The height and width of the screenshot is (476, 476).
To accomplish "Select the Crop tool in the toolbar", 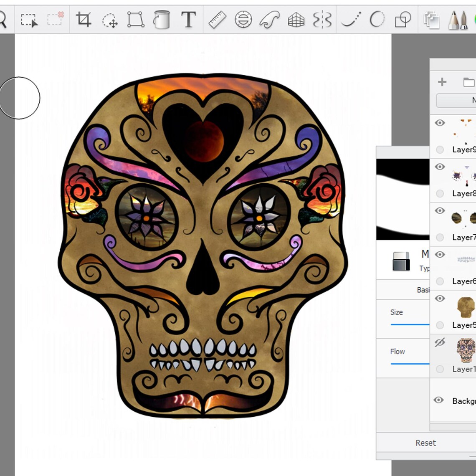I will tap(84, 20).
